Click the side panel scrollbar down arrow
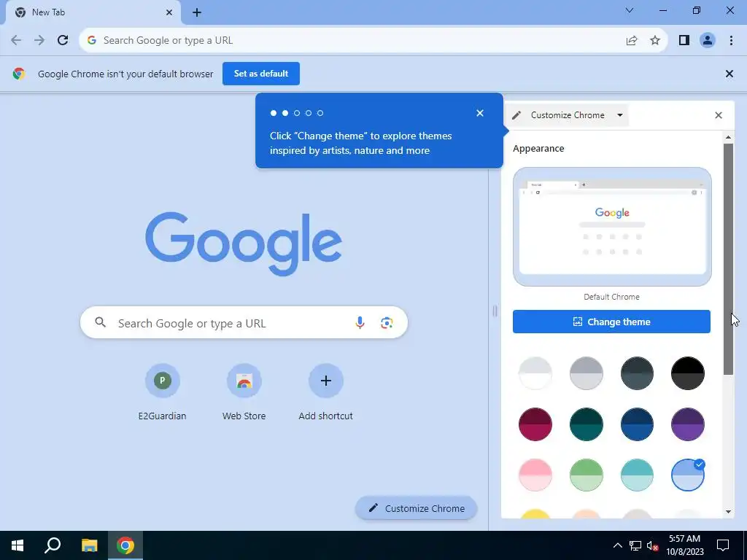Screen dimensions: 747x560 [x=728, y=512]
